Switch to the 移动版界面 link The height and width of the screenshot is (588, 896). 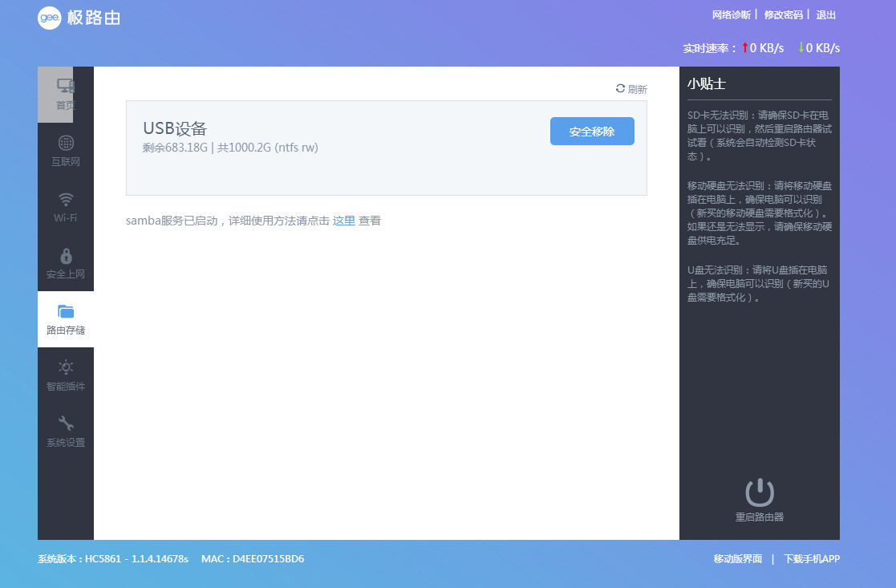[737, 559]
